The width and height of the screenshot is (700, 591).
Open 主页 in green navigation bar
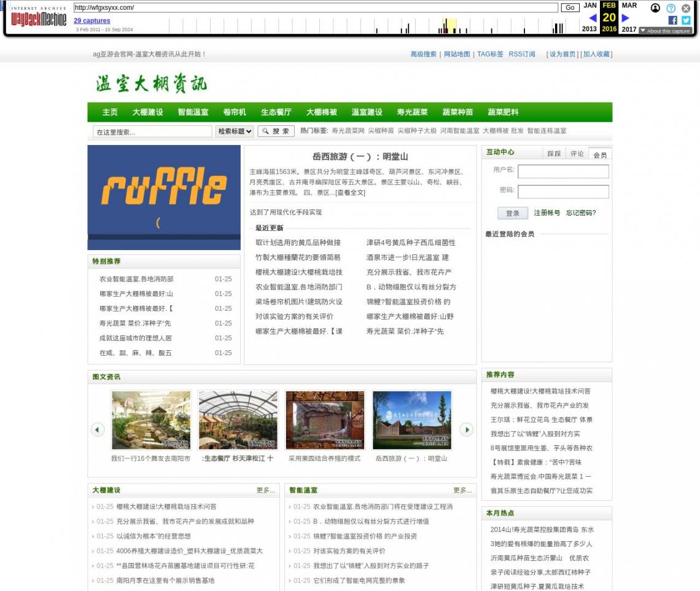(x=110, y=112)
